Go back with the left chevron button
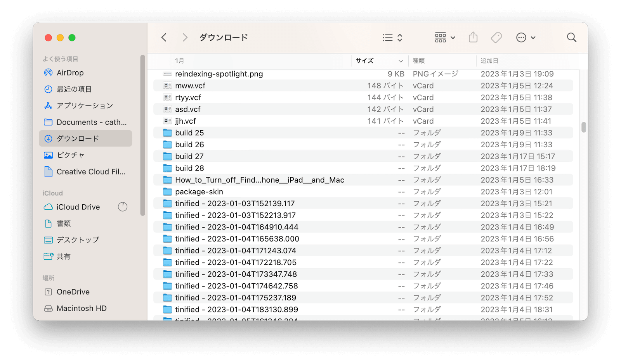This screenshot has height=364, width=621. (x=164, y=38)
